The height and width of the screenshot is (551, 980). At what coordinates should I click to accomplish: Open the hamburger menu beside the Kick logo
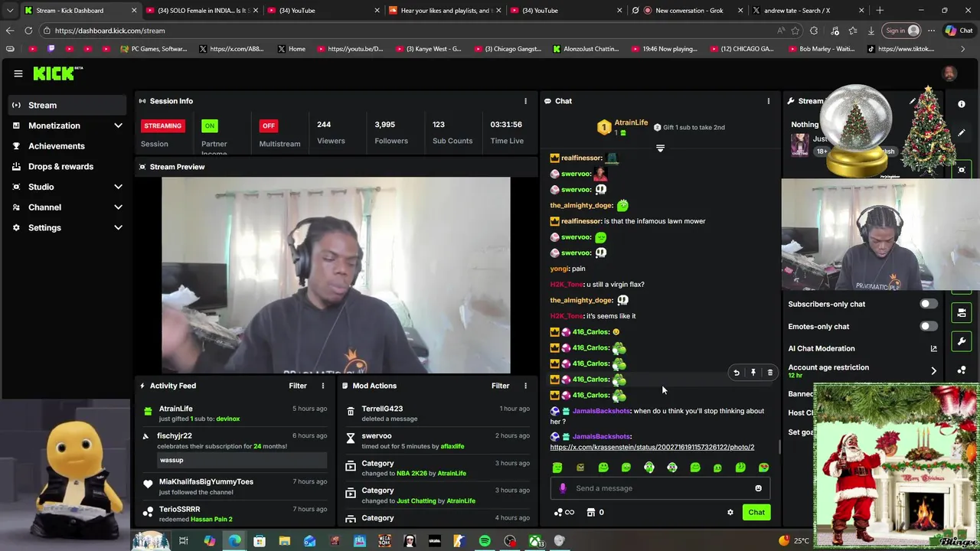[x=18, y=73]
